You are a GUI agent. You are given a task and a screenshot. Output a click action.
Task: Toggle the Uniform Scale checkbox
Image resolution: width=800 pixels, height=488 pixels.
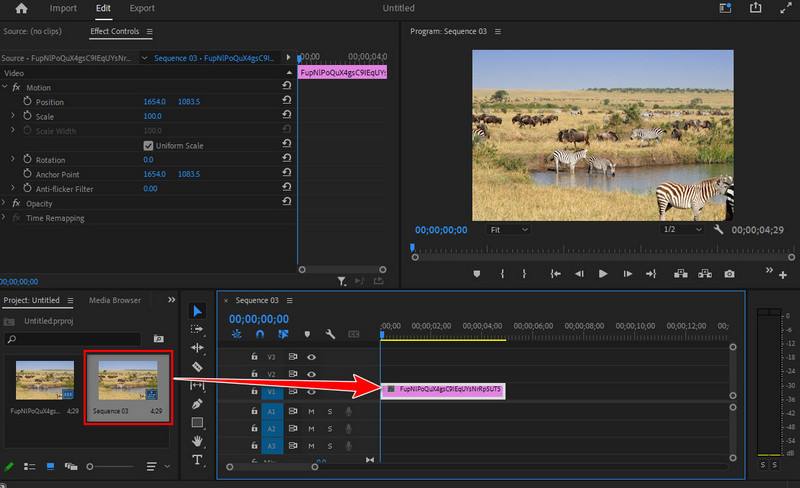(148, 145)
